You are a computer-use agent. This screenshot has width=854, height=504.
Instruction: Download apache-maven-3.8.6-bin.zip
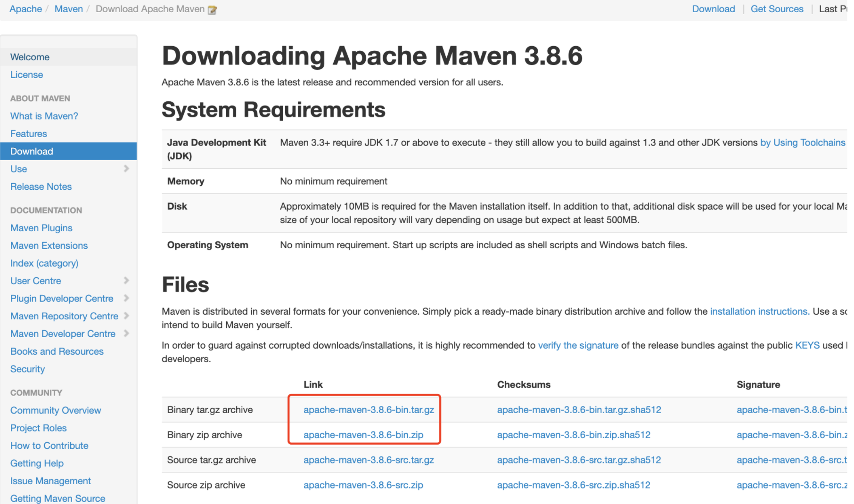363,435
